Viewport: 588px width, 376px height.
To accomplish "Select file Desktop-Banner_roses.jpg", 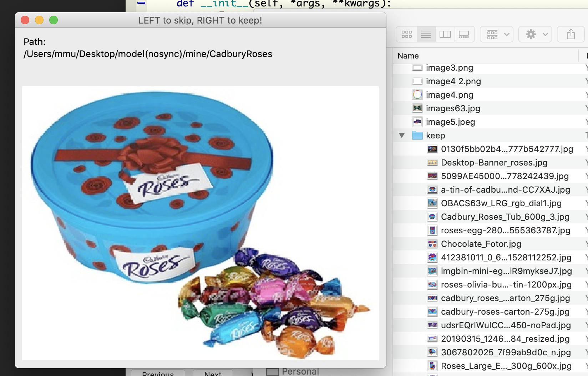I will tap(494, 163).
